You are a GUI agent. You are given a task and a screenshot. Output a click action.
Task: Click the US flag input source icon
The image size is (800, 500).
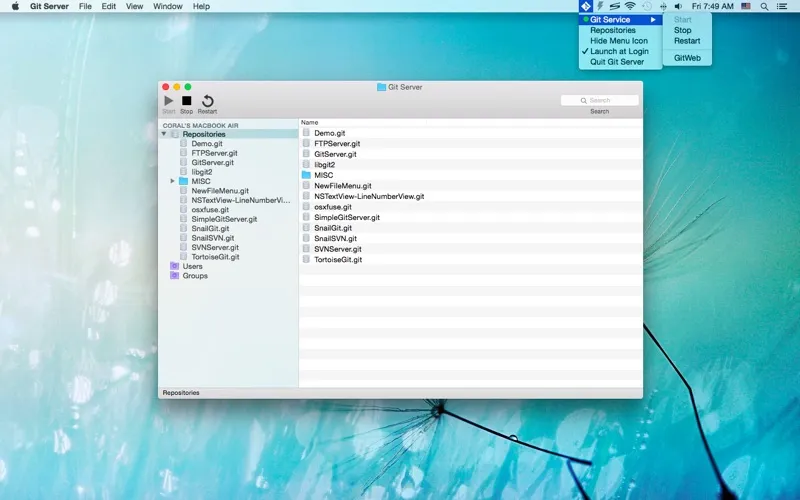click(745, 6)
